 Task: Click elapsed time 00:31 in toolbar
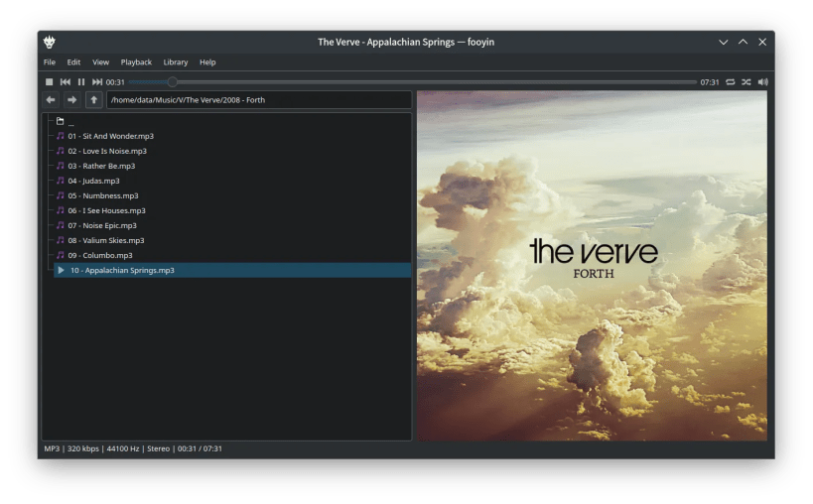[115, 82]
